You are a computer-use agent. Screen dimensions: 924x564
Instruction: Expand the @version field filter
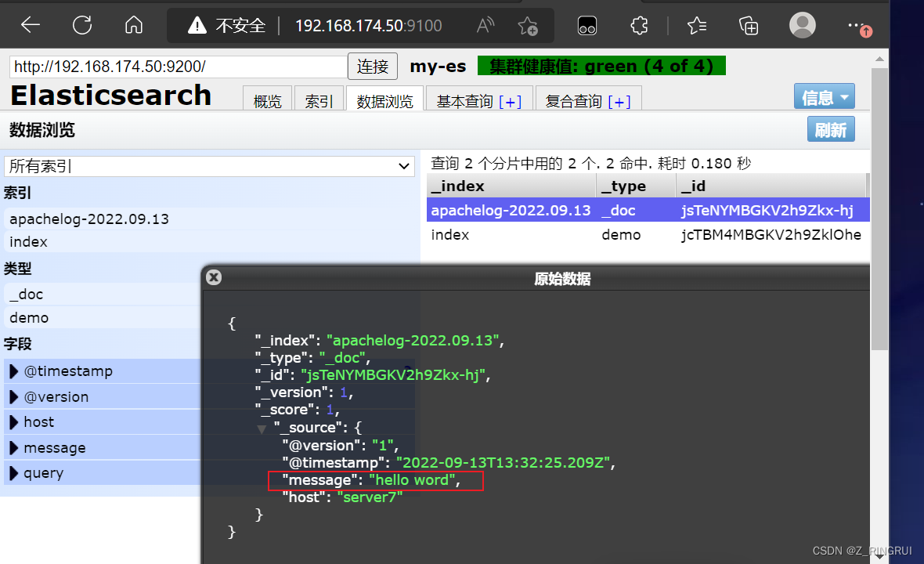(x=13, y=397)
